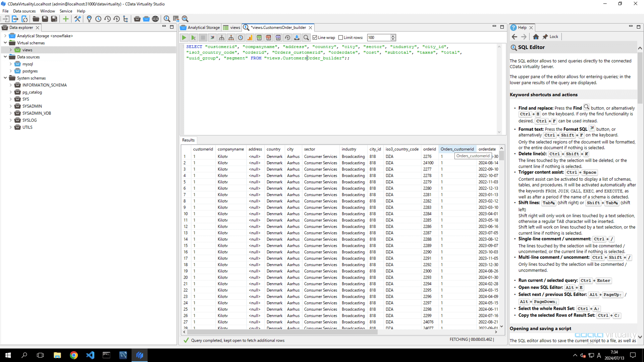Increase the row limit with the spinner
This screenshot has width=644, height=362.
tap(392, 36)
